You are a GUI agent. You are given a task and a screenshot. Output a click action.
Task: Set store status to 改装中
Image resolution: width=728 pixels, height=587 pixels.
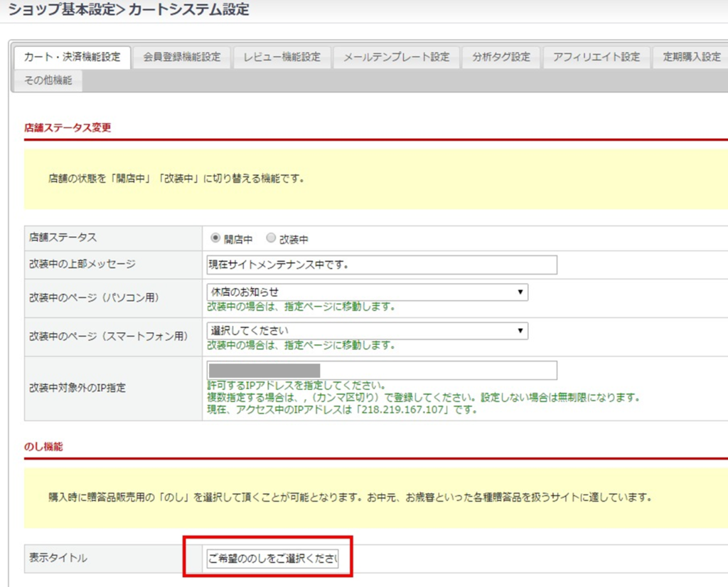pyautogui.click(x=270, y=239)
